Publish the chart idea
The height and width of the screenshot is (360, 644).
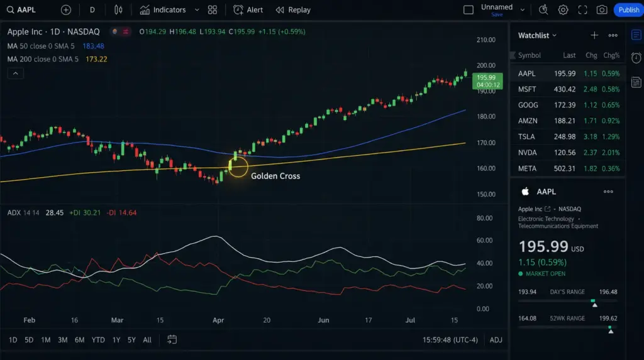[x=628, y=10]
